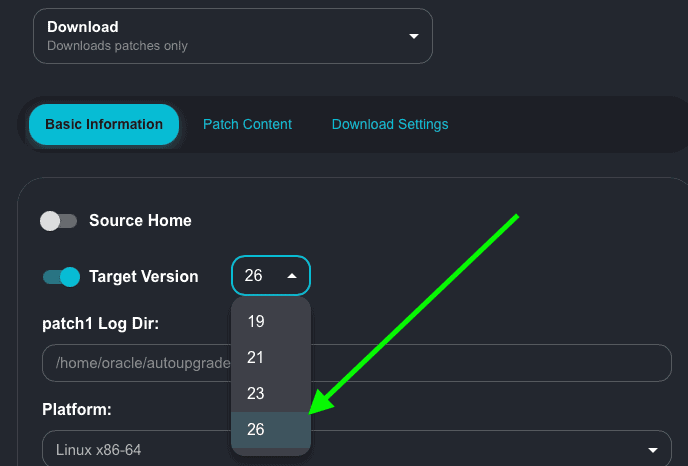
Task: Open the Download Settings tab
Action: [390, 125]
